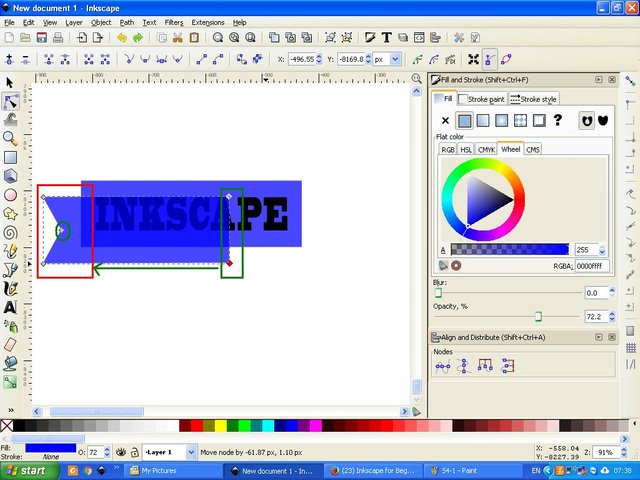Open S4-1 Paint taskbar button
Viewport: 640px width, 480px height.
(473, 471)
